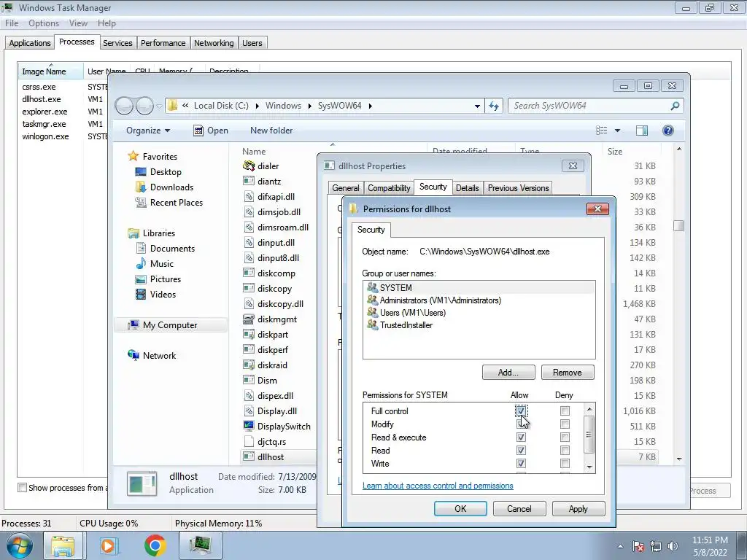Show hidden system tray icons
747x560 pixels.
(x=620, y=546)
